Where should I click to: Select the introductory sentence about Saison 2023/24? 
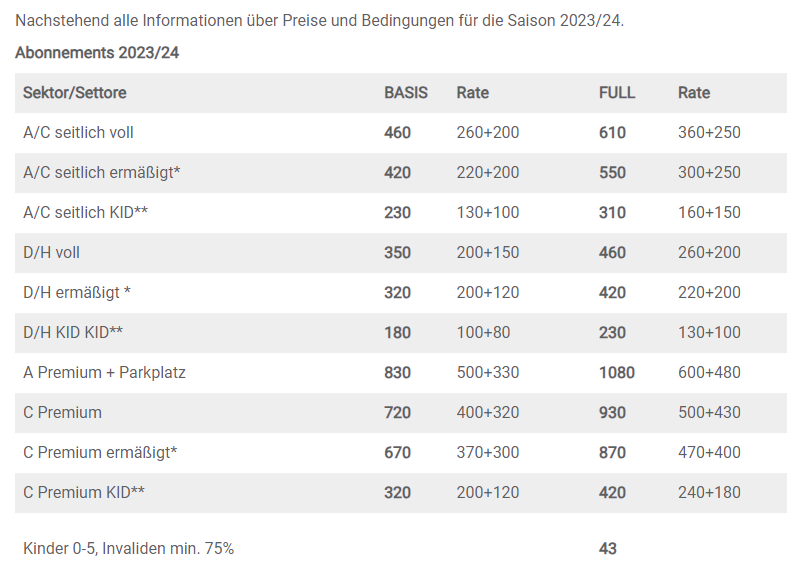[x=320, y=20]
